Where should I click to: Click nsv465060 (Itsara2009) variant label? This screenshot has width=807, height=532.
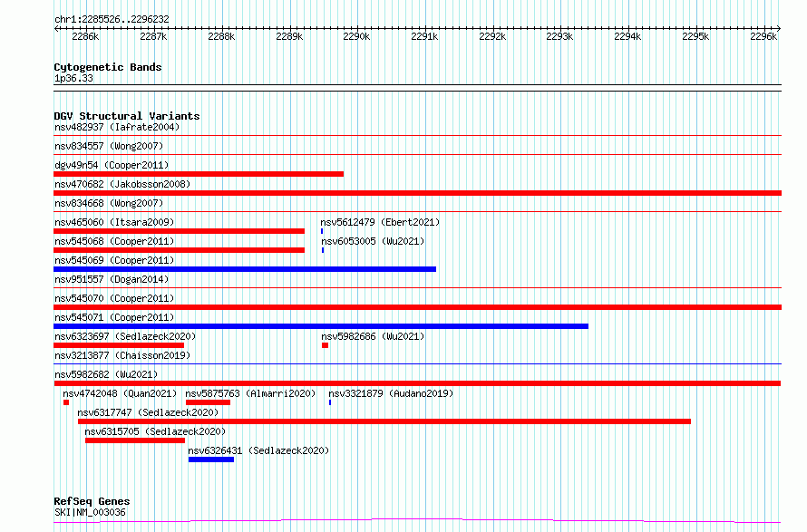pos(114,222)
